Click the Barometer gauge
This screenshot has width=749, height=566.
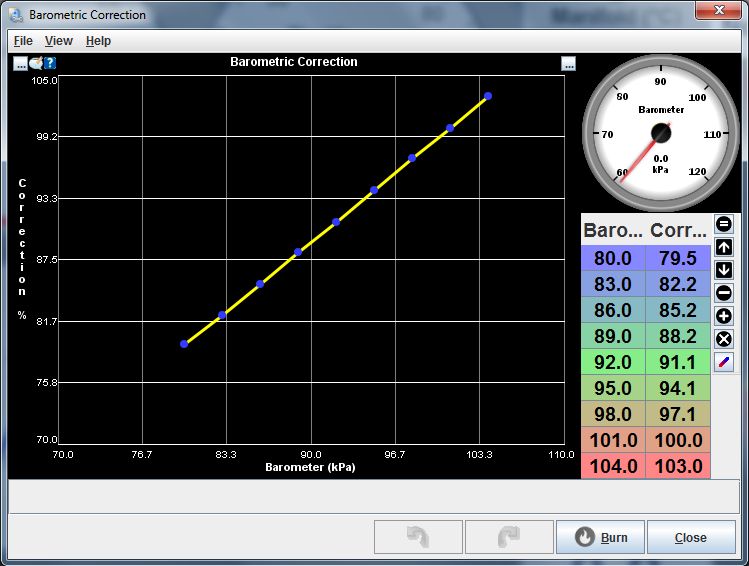pos(661,133)
